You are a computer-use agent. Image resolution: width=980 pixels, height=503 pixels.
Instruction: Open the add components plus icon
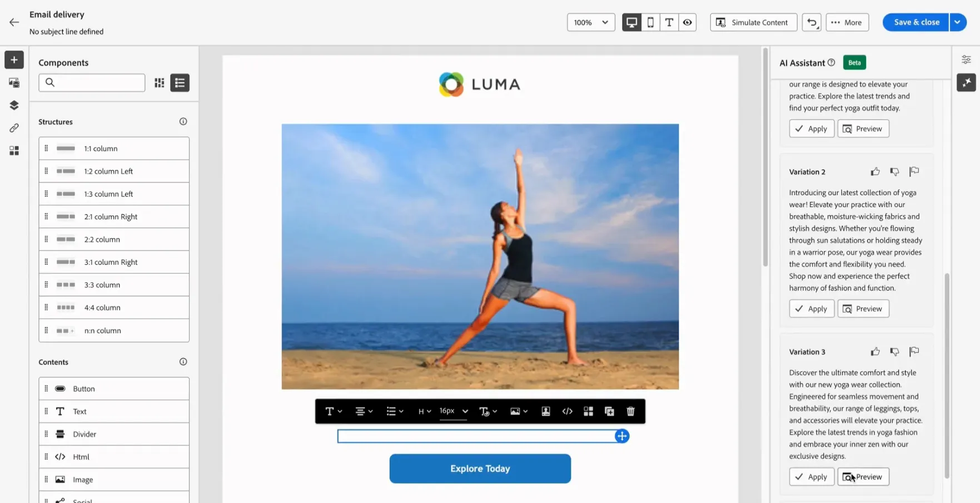pos(14,60)
